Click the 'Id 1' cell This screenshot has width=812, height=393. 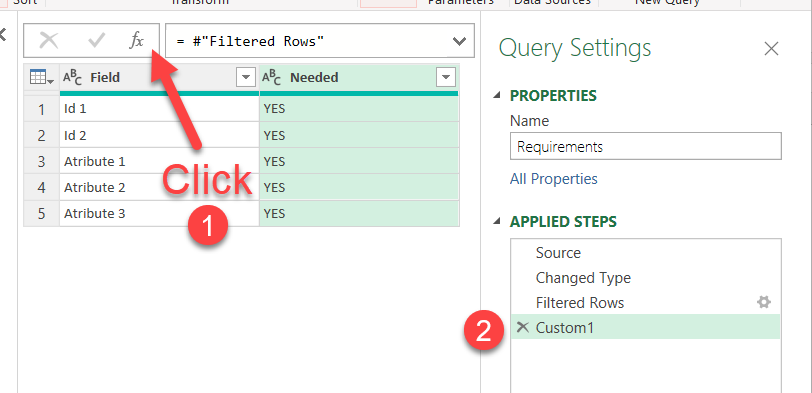click(x=159, y=109)
